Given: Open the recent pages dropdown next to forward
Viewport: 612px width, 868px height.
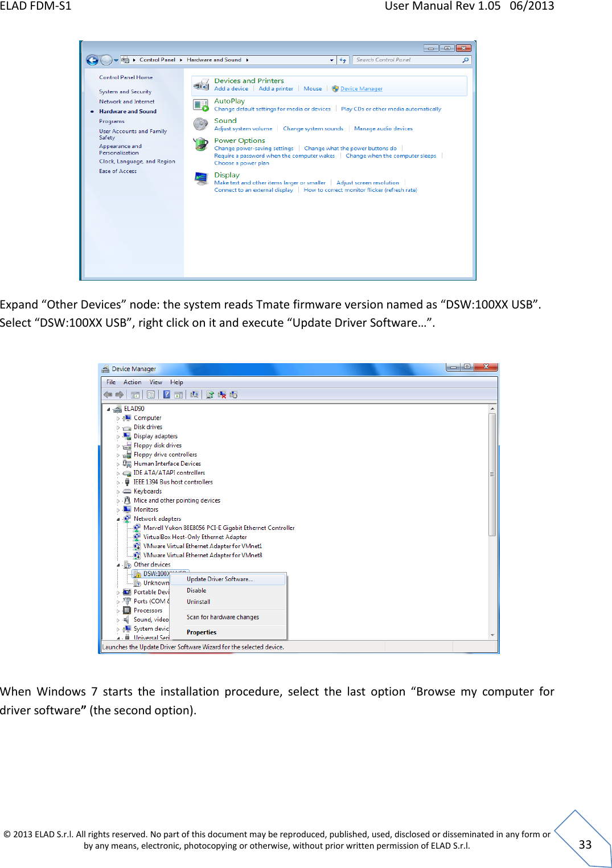Looking at the screenshot, I should 116,60.
